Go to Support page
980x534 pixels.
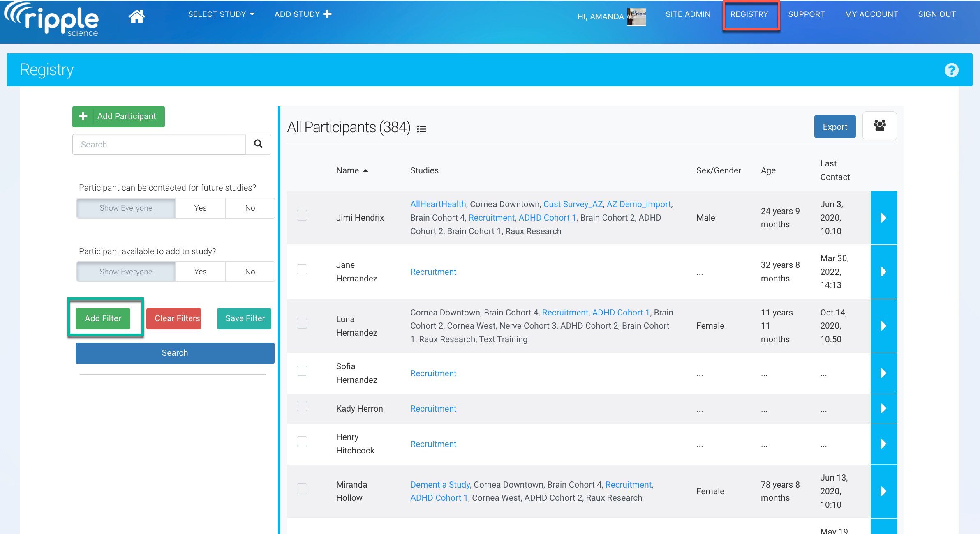806,14
